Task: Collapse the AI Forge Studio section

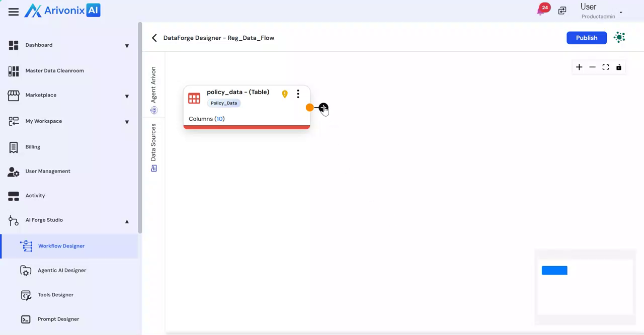Action: (x=127, y=221)
